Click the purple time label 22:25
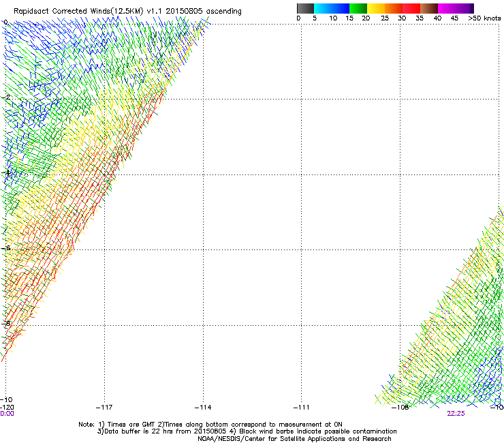 (456, 414)
